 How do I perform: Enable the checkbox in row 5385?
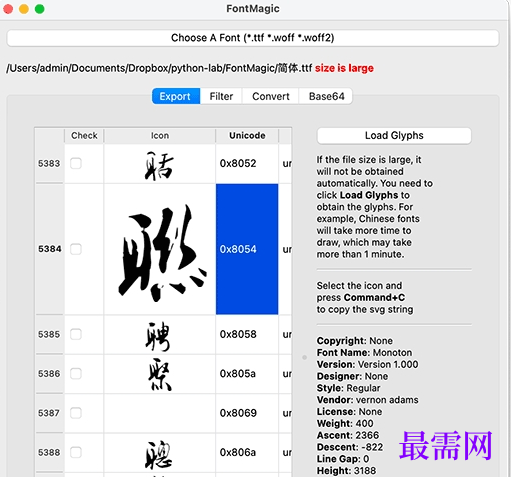[76, 334]
